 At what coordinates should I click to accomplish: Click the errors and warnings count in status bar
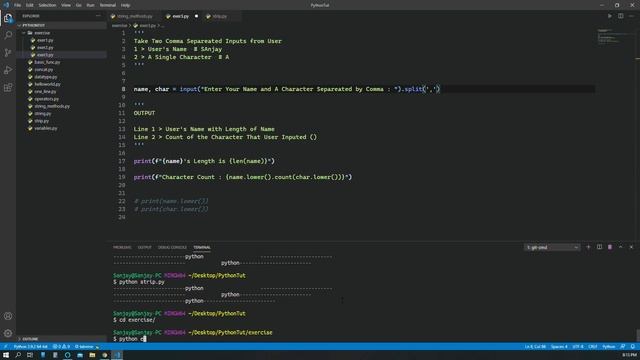click(61, 347)
